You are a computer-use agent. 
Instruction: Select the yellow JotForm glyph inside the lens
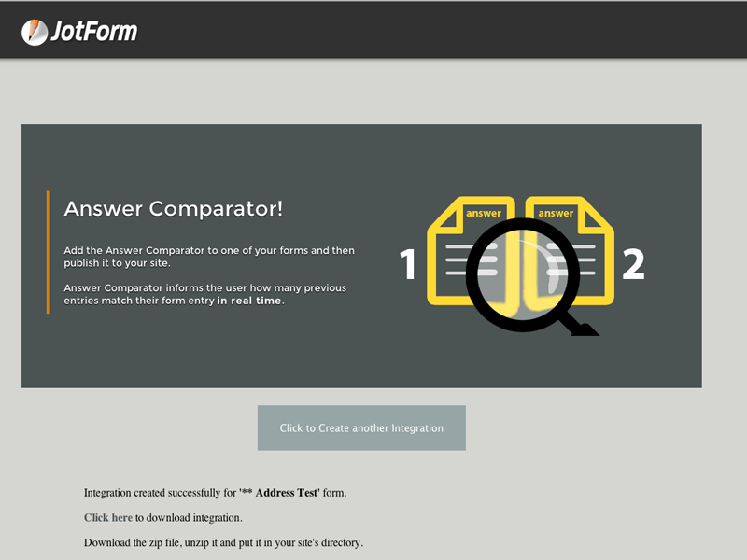click(521, 273)
